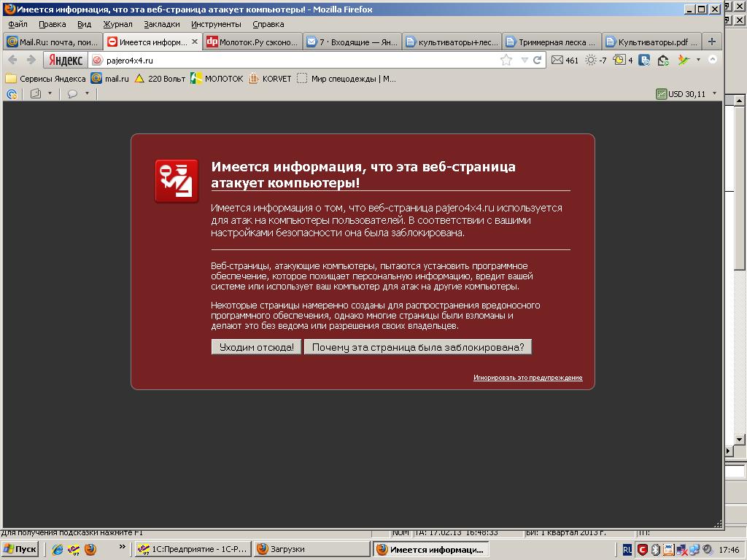Click scroll-down arrow in background window
Image resolution: width=747 pixels, height=560 pixels.
click(x=739, y=440)
